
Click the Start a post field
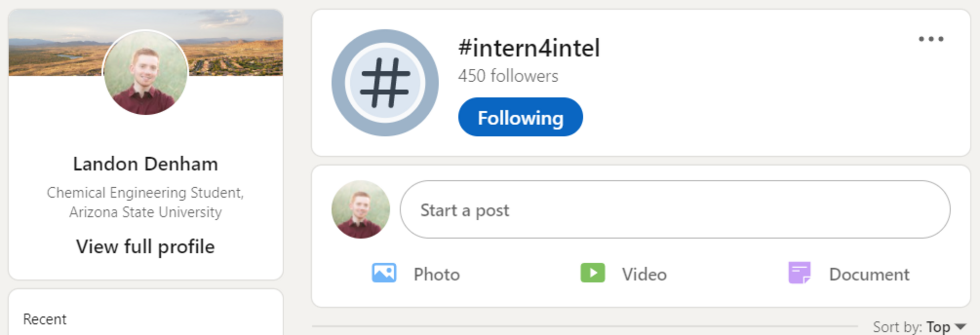pyautogui.click(x=675, y=209)
